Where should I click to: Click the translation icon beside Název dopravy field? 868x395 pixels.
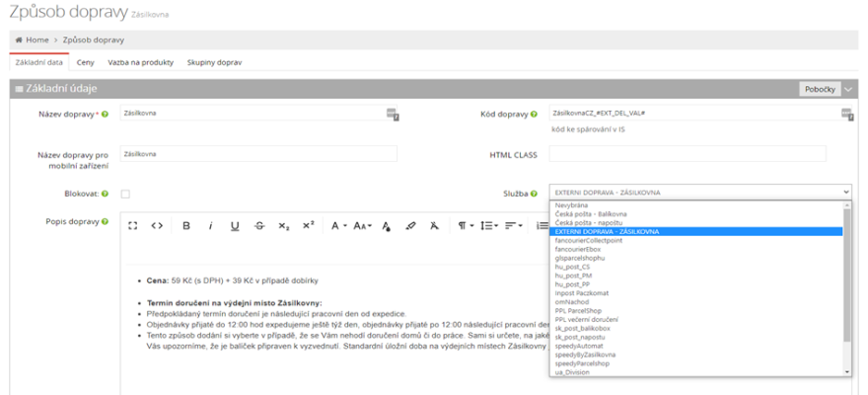393,114
